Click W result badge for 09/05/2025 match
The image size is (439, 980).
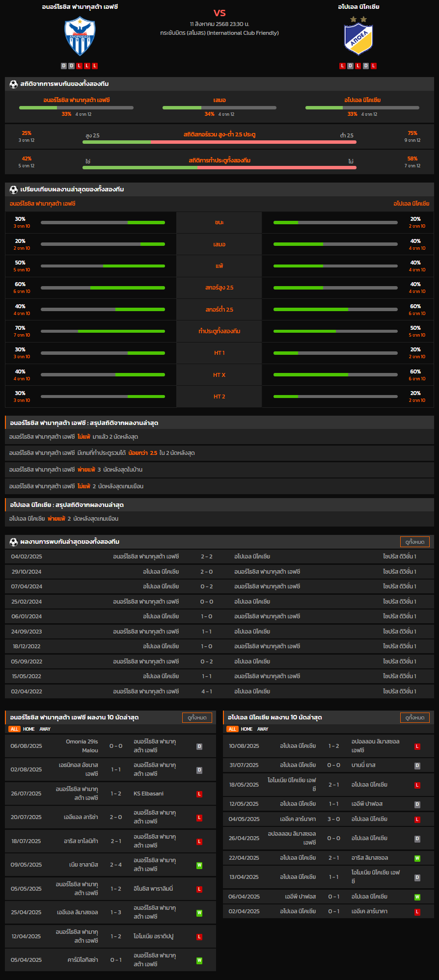tap(199, 865)
